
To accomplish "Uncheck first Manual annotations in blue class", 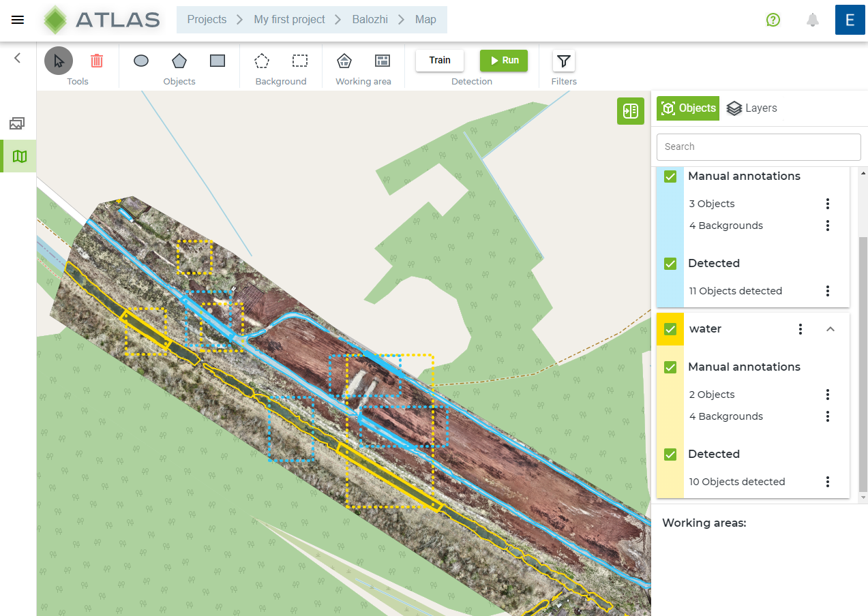I will pos(670,176).
